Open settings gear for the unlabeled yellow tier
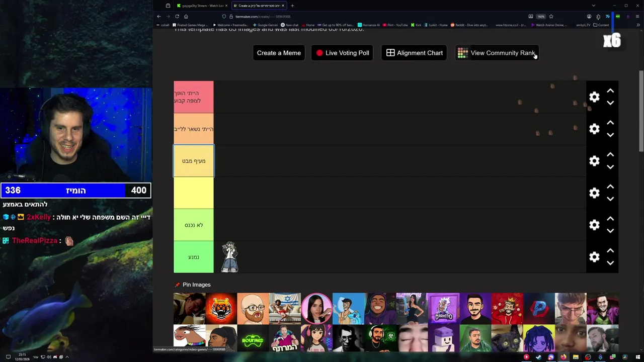This screenshot has width=644, height=362. coord(594,193)
